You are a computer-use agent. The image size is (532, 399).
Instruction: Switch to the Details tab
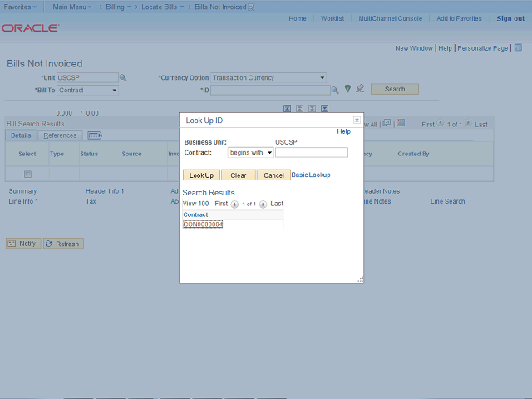pyautogui.click(x=21, y=135)
